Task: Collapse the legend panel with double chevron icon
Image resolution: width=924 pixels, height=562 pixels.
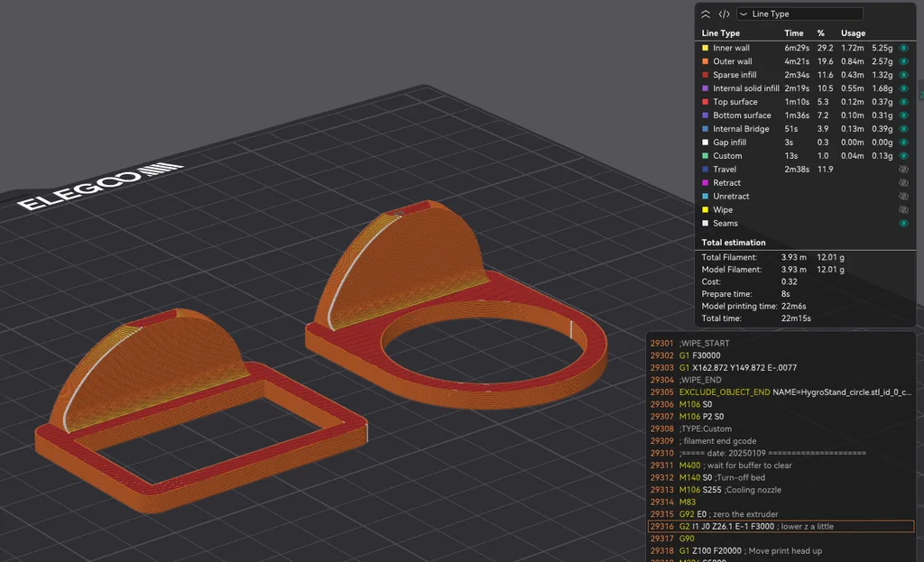Action: click(x=706, y=14)
